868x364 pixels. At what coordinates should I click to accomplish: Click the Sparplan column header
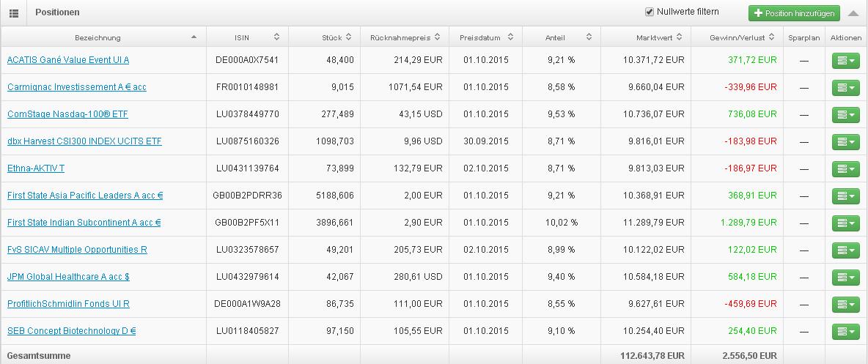(x=804, y=37)
